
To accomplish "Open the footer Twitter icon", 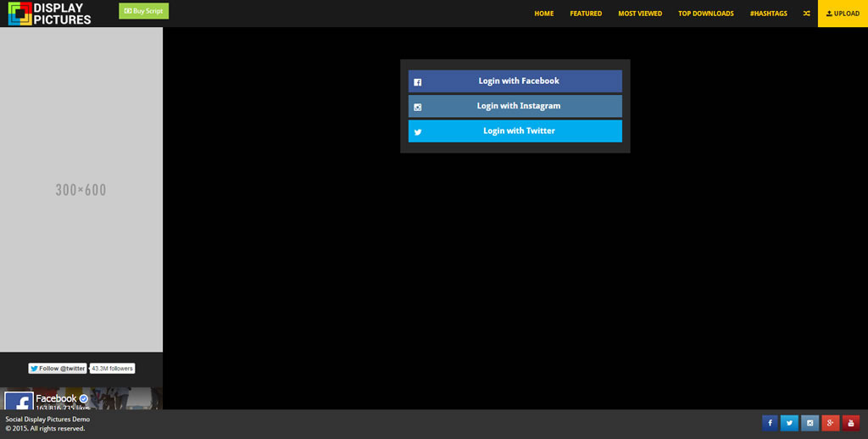I will (789, 423).
